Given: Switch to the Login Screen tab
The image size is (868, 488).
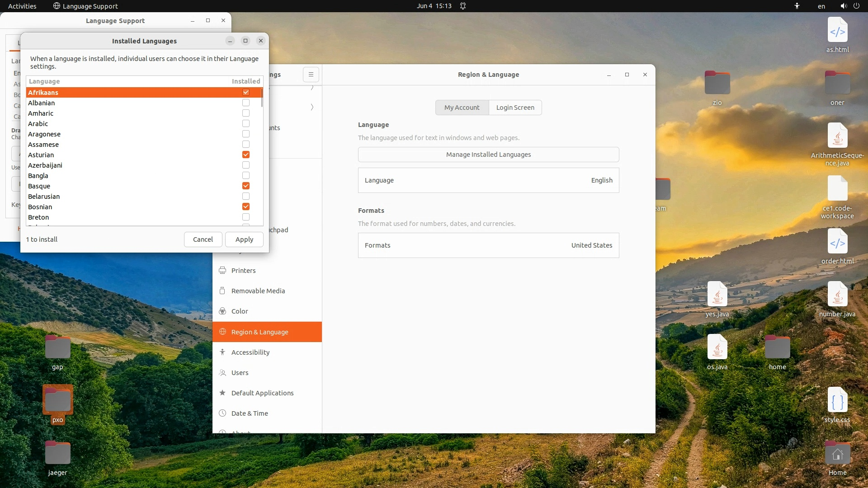Looking at the screenshot, I should click(x=515, y=108).
